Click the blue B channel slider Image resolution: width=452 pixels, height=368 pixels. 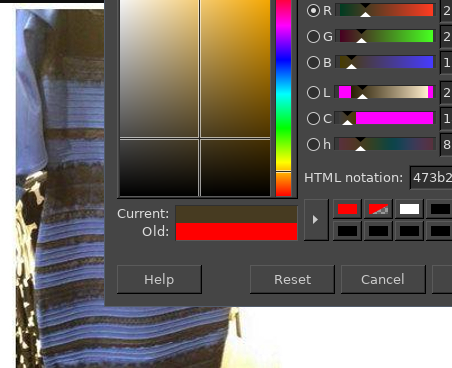point(385,62)
